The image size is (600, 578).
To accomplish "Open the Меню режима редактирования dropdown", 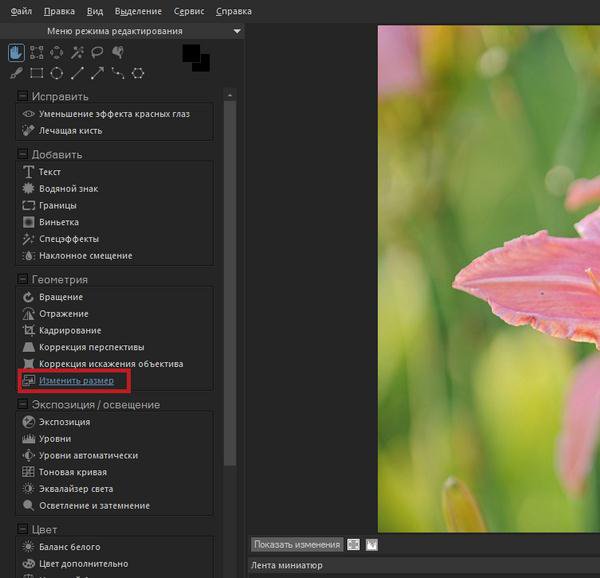I will pos(236,31).
